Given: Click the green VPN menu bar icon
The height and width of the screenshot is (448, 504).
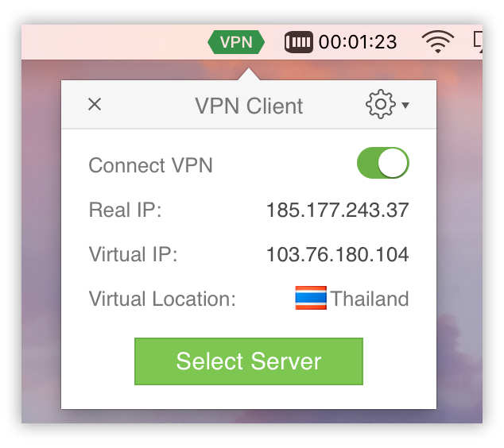Looking at the screenshot, I should coord(236,42).
